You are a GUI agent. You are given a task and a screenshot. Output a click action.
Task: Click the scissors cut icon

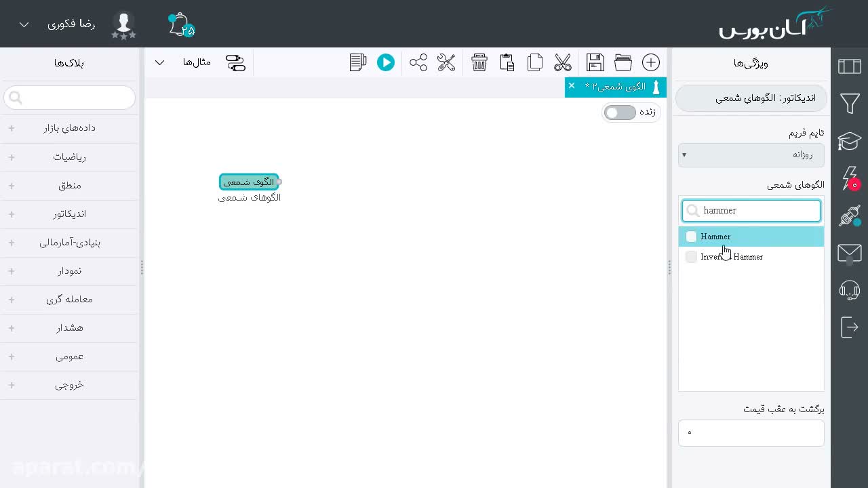563,62
